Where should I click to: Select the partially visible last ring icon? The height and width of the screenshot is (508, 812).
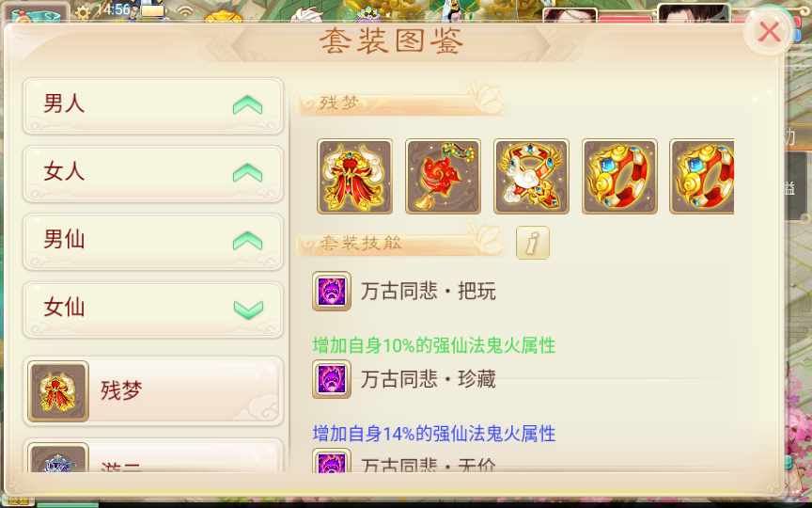(x=702, y=176)
